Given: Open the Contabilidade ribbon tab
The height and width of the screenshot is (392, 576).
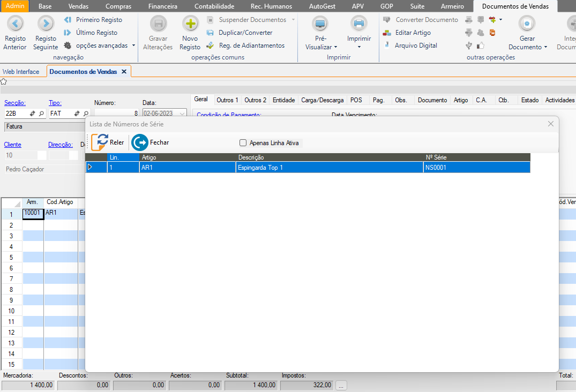Looking at the screenshot, I should click(214, 6).
